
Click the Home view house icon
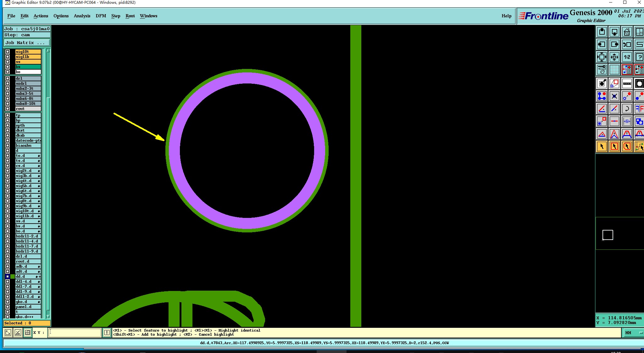[x=627, y=32]
